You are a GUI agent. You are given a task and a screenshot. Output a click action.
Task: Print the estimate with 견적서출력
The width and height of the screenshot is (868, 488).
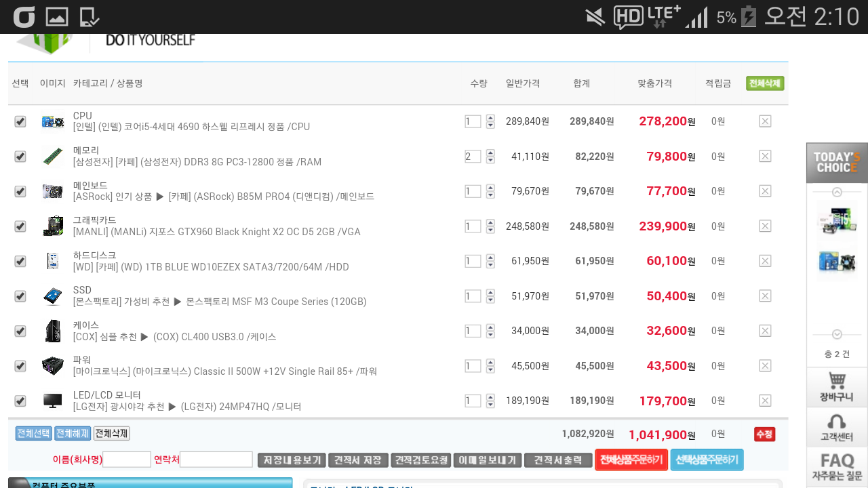point(558,460)
